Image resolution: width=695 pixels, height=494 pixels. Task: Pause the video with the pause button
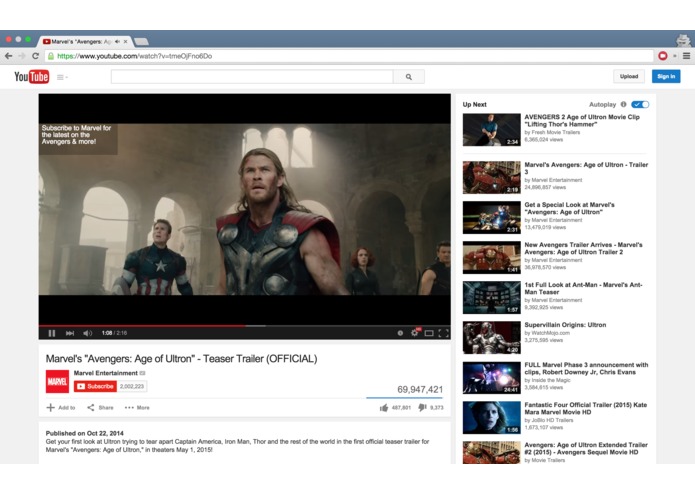click(x=52, y=333)
